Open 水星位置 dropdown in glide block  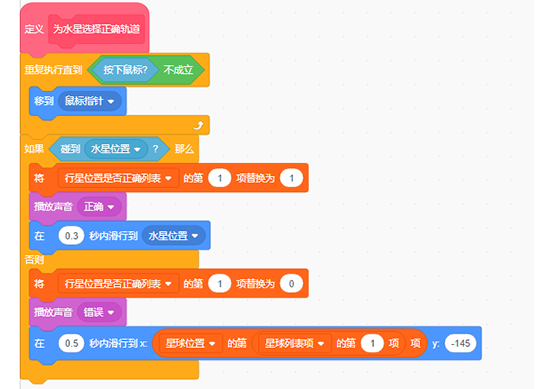173,236
